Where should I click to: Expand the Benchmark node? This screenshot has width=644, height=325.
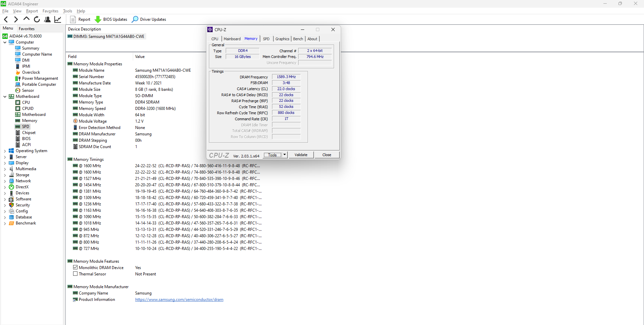pyautogui.click(x=5, y=223)
